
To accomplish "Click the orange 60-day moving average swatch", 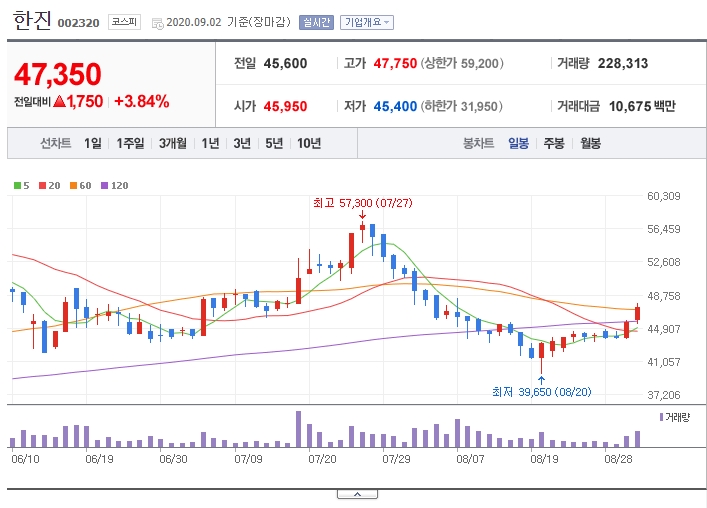I will (73, 185).
